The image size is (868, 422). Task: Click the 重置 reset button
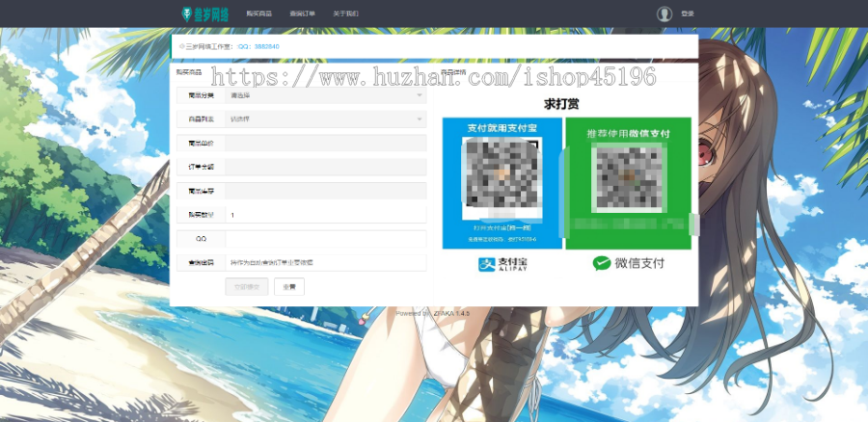click(289, 287)
